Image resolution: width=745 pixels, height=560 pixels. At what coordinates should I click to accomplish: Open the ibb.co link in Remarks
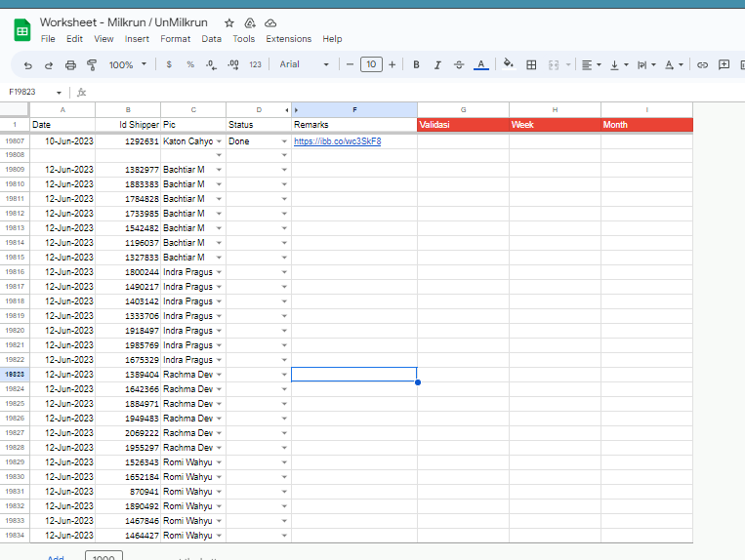click(337, 141)
